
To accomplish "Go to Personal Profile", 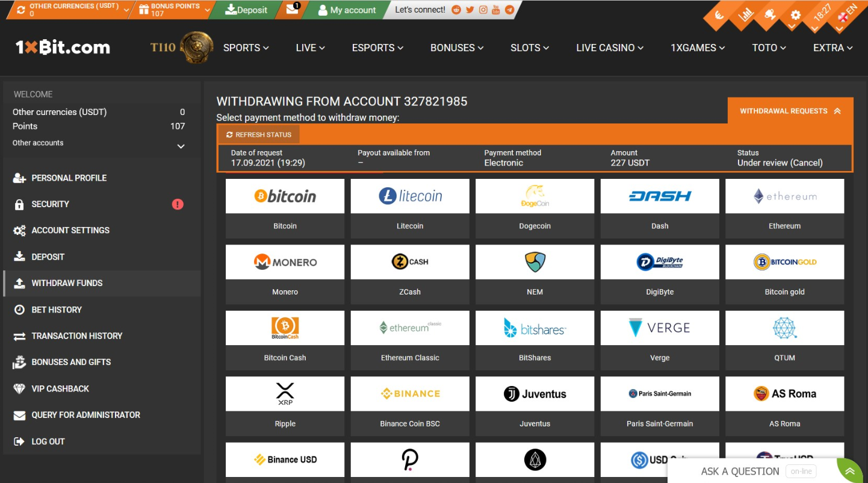I will point(102,178).
